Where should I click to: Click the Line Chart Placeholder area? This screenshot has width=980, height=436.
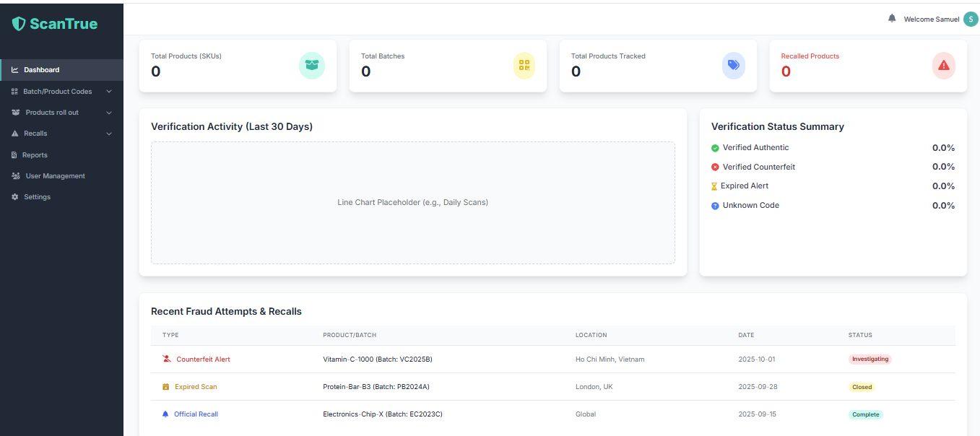412,203
